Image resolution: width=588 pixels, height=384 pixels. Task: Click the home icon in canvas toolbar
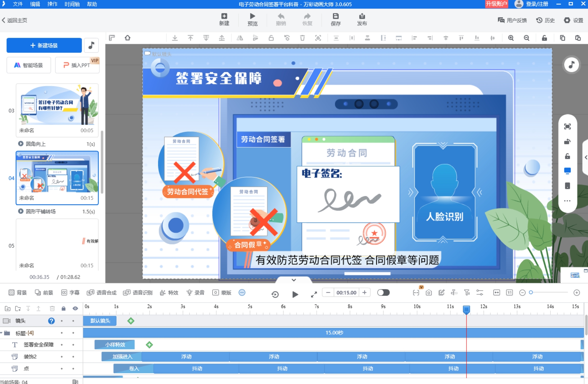pyautogui.click(x=128, y=38)
